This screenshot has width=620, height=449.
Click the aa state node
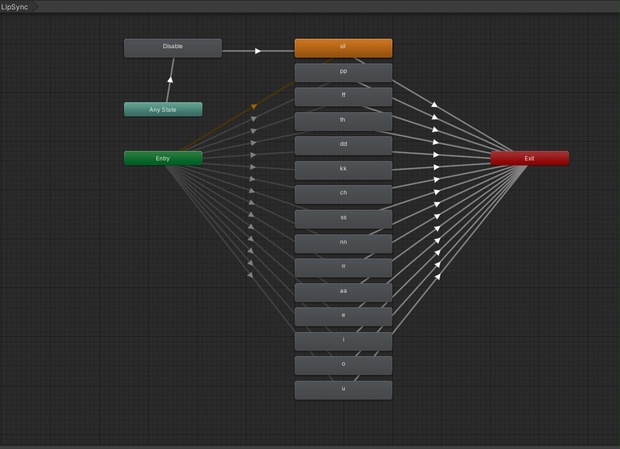(x=343, y=292)
